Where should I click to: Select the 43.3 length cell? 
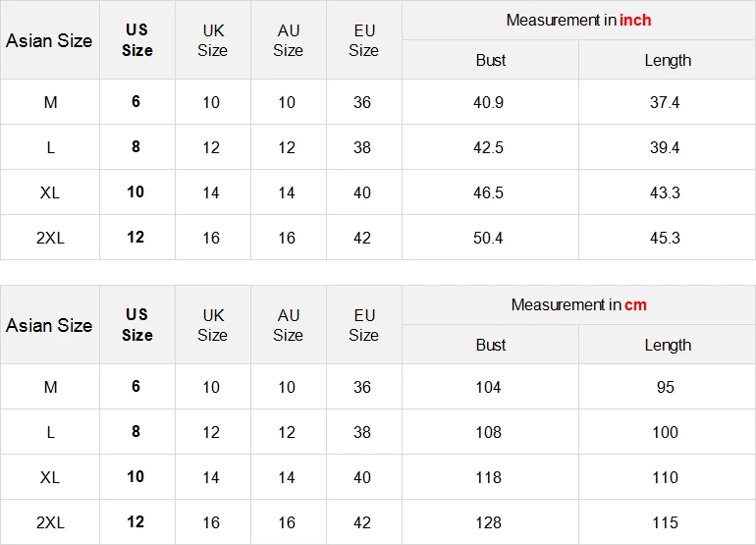[x=666, y=192]
